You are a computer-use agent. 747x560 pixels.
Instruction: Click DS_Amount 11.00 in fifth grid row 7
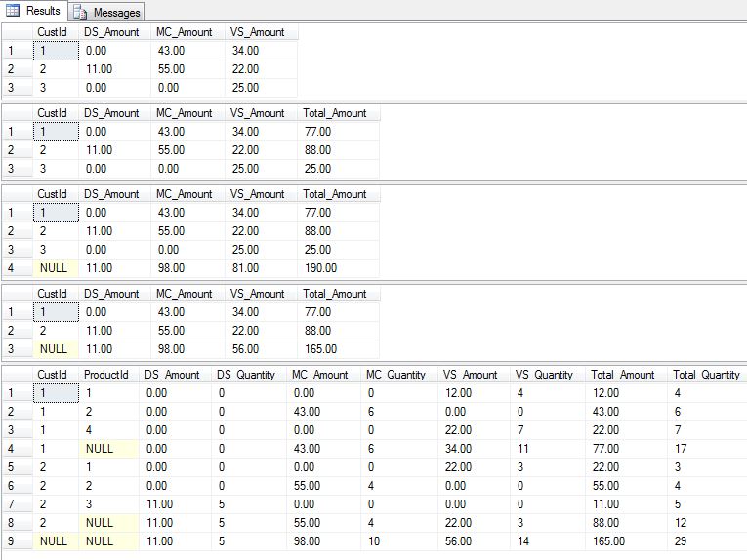(175, 503)
